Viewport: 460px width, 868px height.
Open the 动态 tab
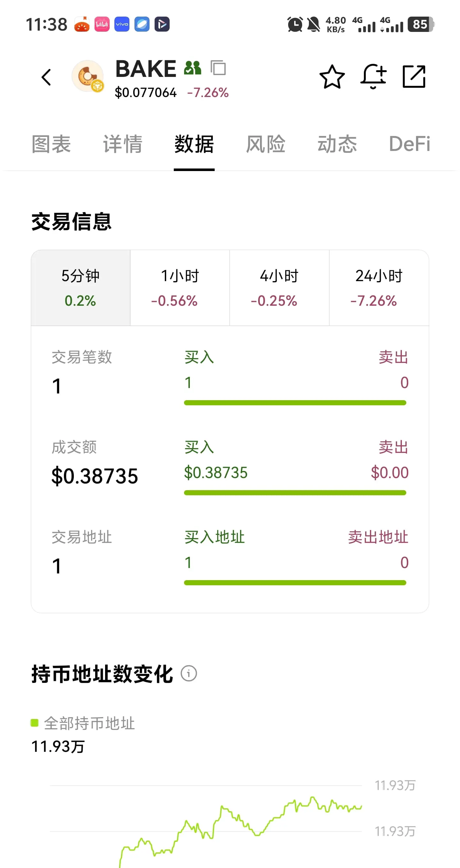pyautogui.click(x=337, y=144)
